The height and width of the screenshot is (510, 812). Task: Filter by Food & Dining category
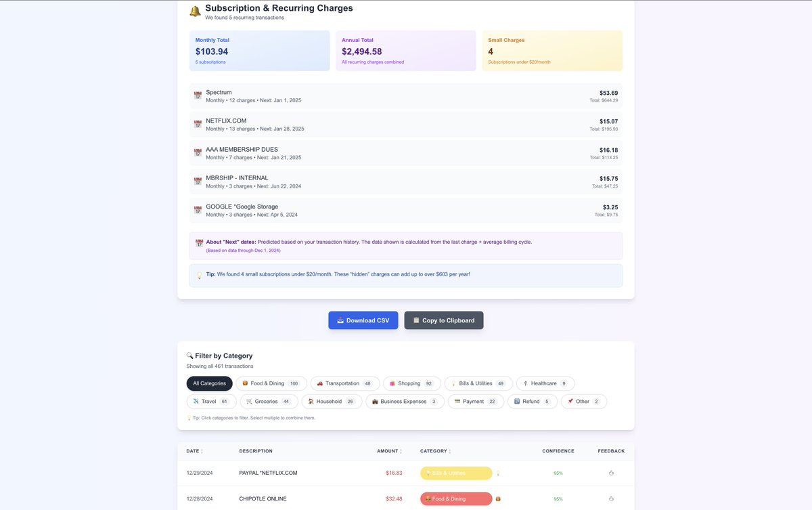tap(271, 383)
